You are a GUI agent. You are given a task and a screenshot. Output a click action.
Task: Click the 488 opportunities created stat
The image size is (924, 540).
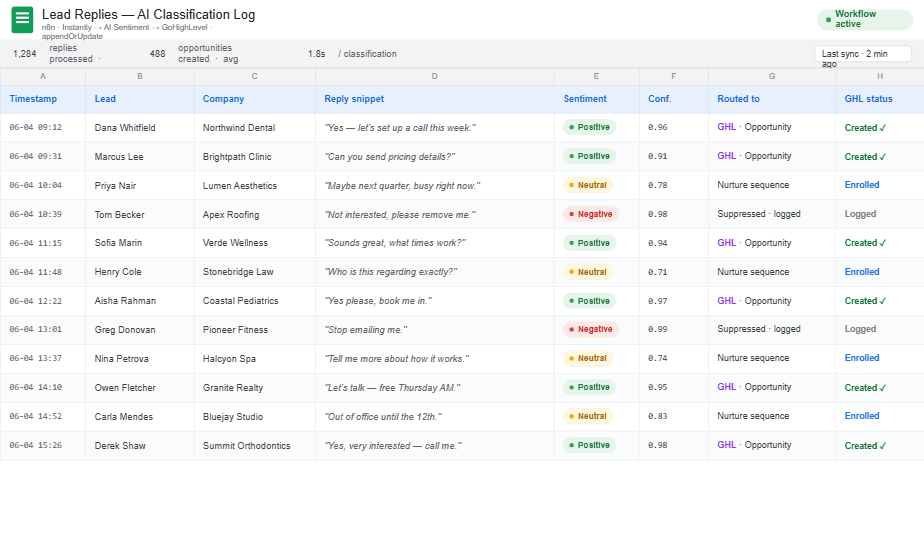click(x=194, y=54)
